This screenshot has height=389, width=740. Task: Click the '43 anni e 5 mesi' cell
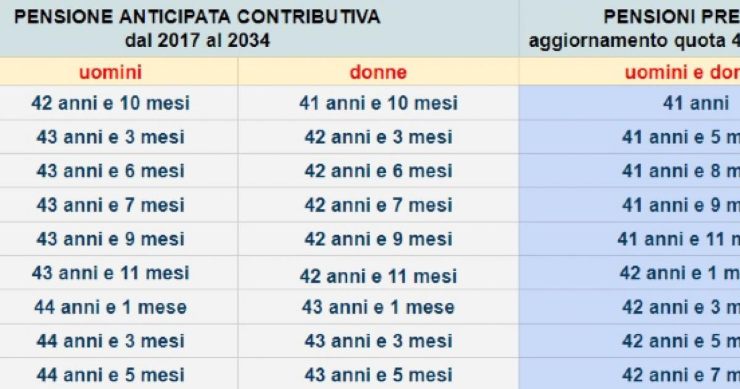(378, 375)
